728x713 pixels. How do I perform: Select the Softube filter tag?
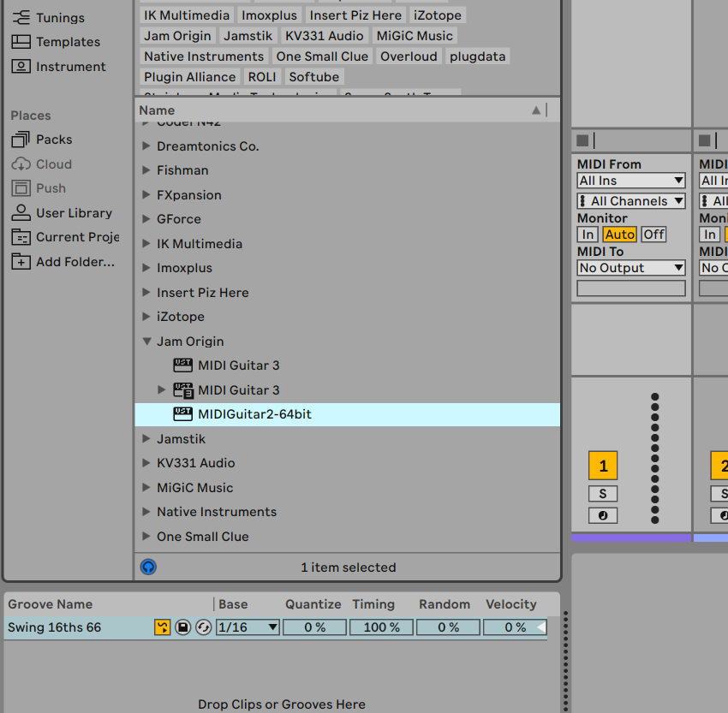[313, 76]
